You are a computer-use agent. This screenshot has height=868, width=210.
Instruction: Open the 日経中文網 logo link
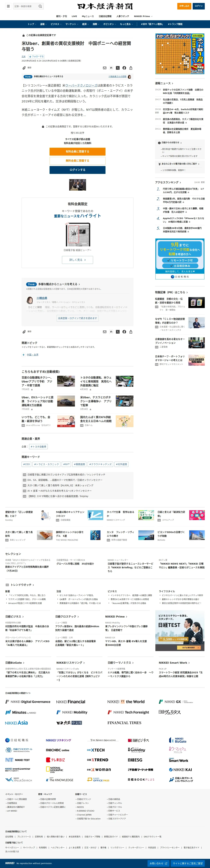click(69, 723)
